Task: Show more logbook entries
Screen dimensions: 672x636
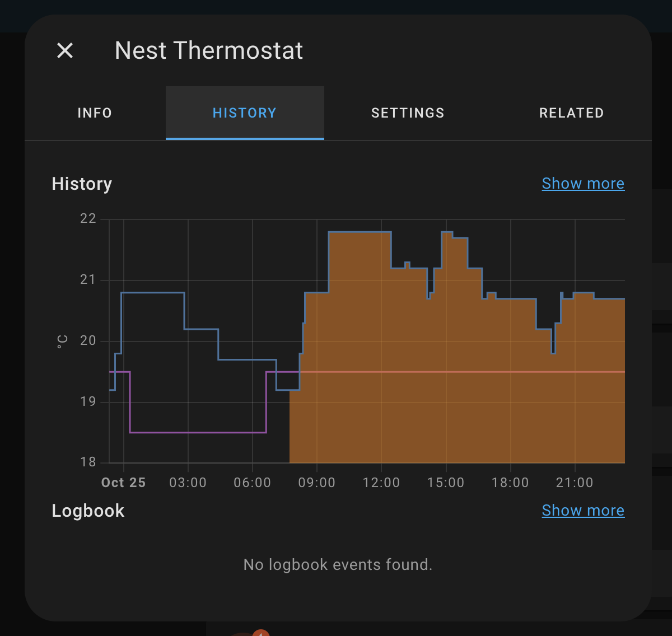Action: point(583,510)
